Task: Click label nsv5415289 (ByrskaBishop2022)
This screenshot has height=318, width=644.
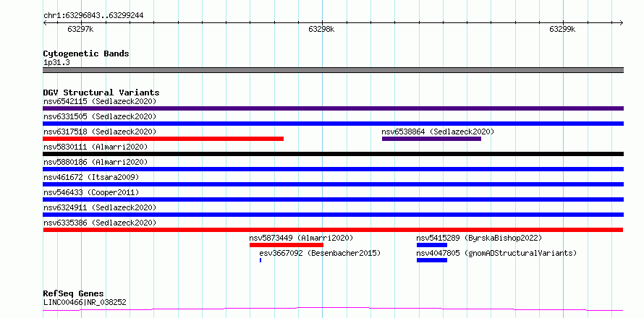Action: 479,238
